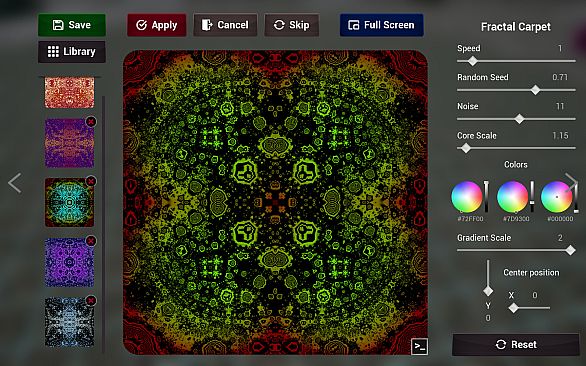Click the #000000 hex label
The height and width of the screenshot is (366, 586).
pos(560,219)
